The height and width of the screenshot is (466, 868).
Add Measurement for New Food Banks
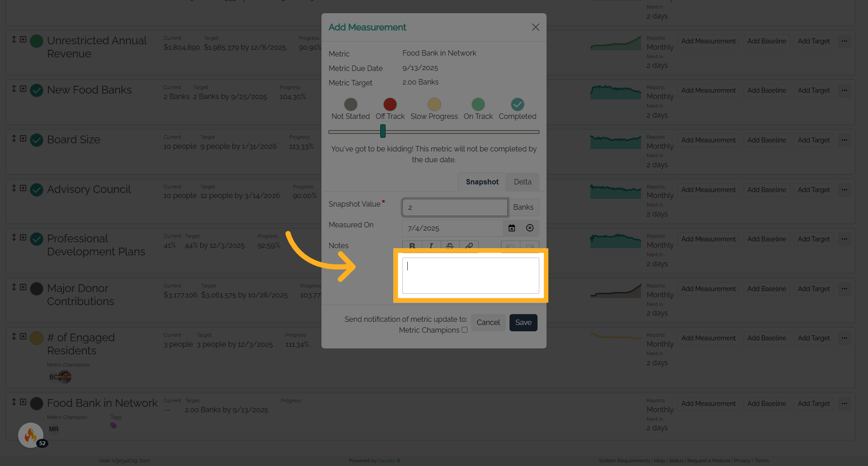[708, 90]
